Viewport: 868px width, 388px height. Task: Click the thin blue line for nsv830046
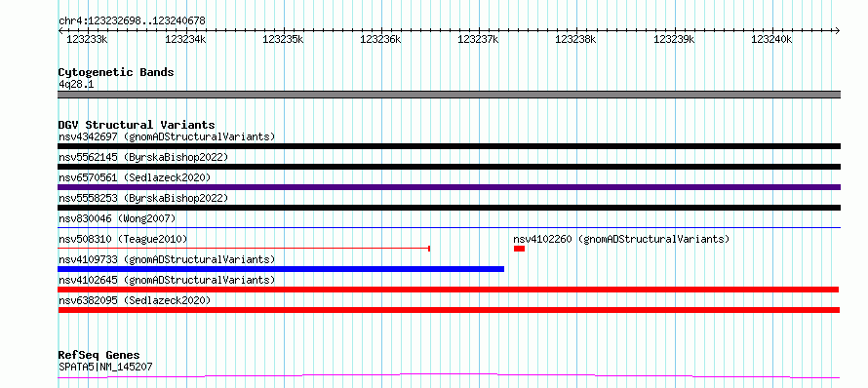coord(449,227)
